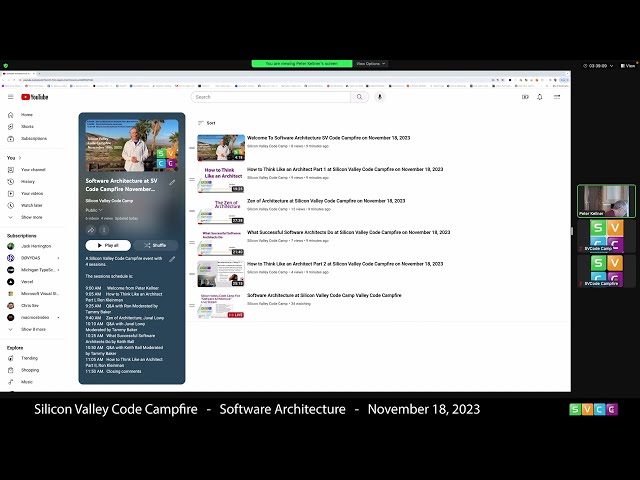
Task: Open Watch later list
Action: pyautogui.click(x=33, y=205)
